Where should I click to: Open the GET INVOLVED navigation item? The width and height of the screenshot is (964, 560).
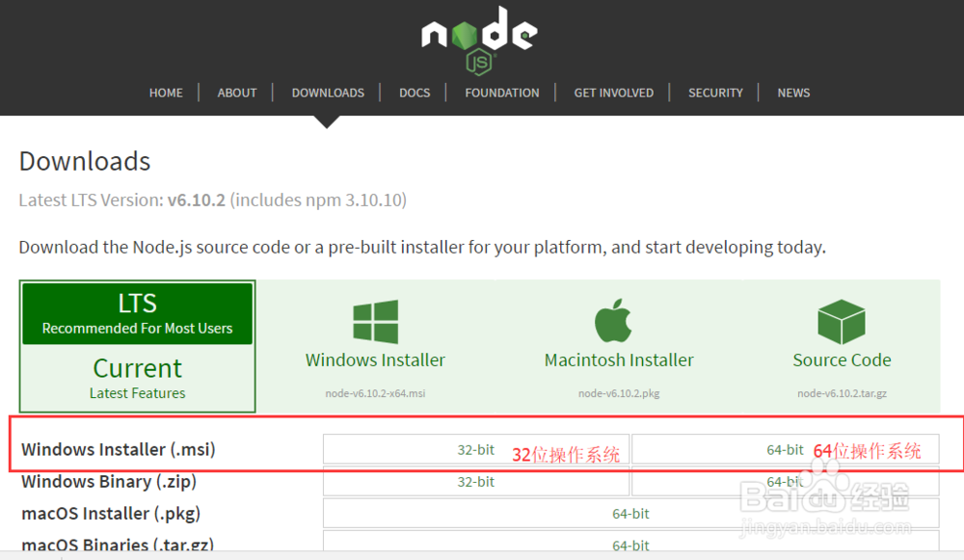(613, 93)
